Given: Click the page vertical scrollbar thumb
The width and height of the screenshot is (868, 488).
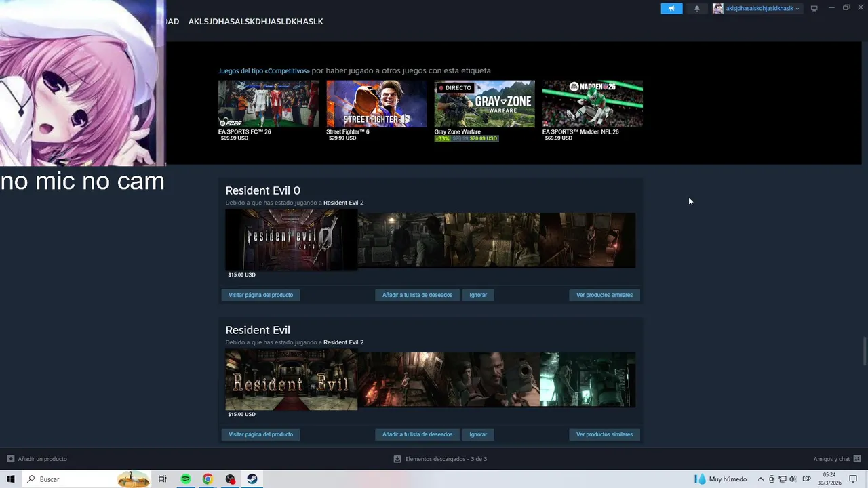Looking at the screenshot, I should click(865, 351).
